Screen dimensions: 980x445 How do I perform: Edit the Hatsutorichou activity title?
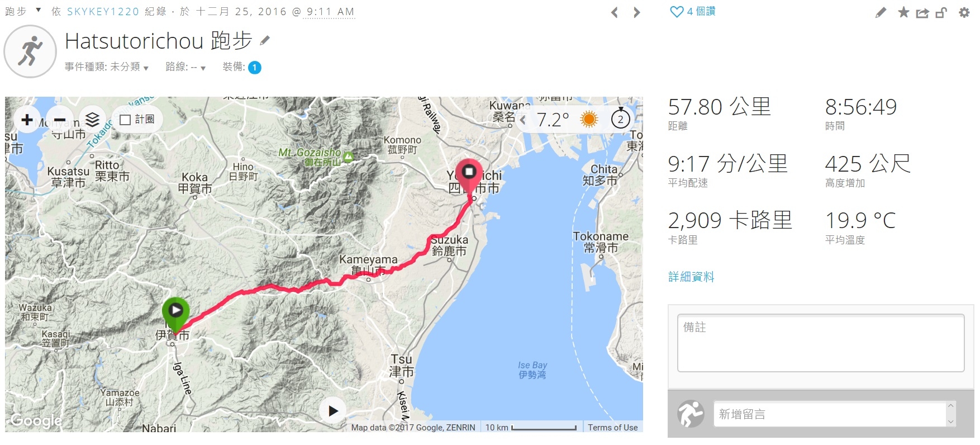point(265,40)
